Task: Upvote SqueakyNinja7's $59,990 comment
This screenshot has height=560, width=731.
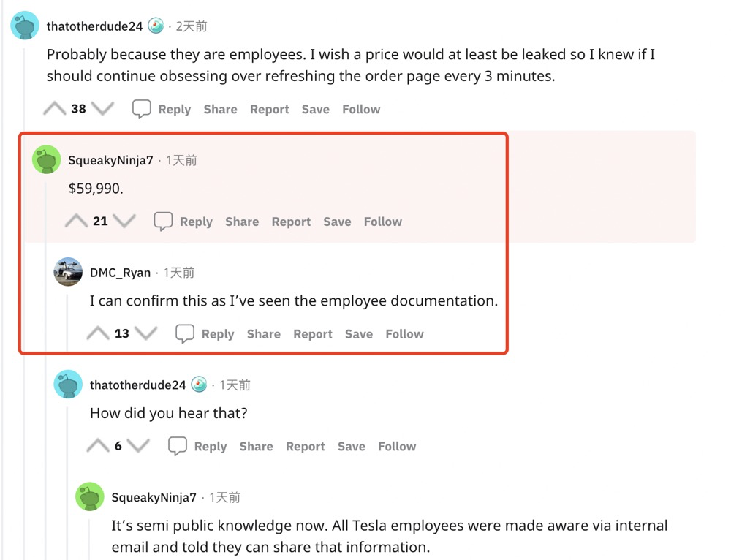Action: click(x=76, y=222)
